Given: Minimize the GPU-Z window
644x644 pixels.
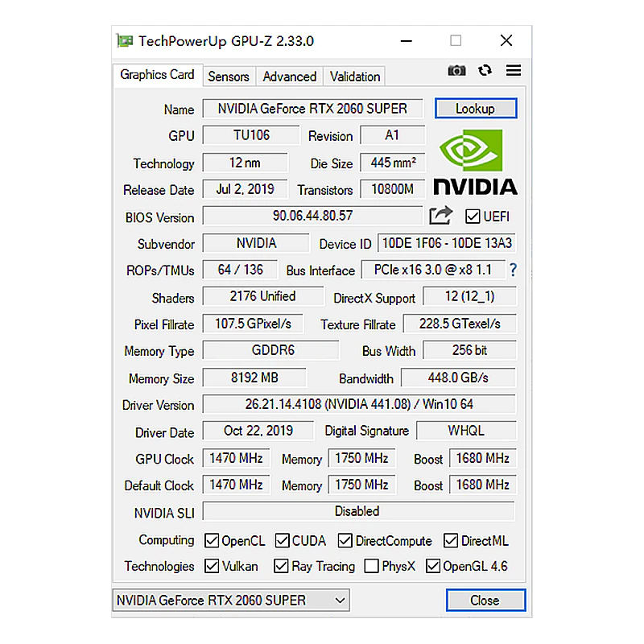Looking at the screenshot, I should point(407,41).
